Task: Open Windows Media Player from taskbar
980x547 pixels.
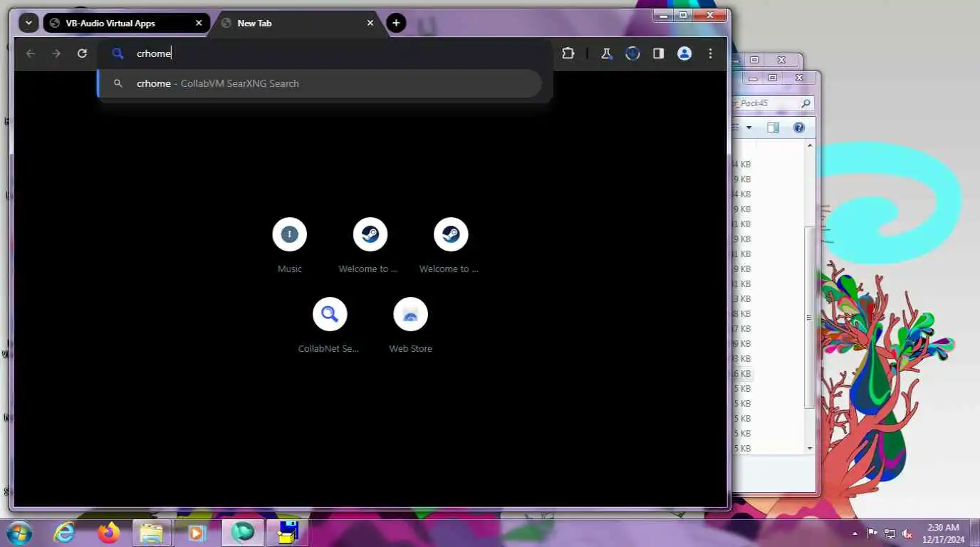Action: [x=197, y=533]
